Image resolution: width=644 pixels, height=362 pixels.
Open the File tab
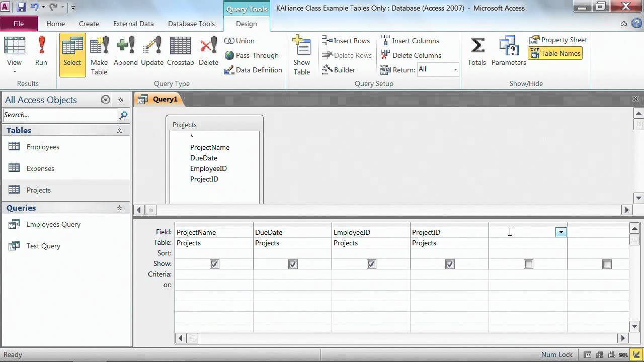19,24
